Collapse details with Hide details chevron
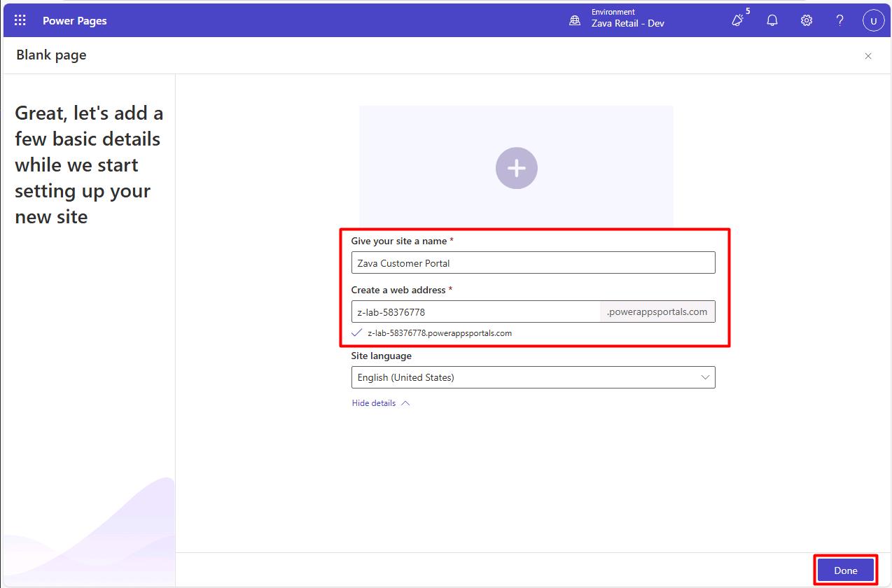Image resolution: width=892 pixels, height=588 pixels. (405, 403)
